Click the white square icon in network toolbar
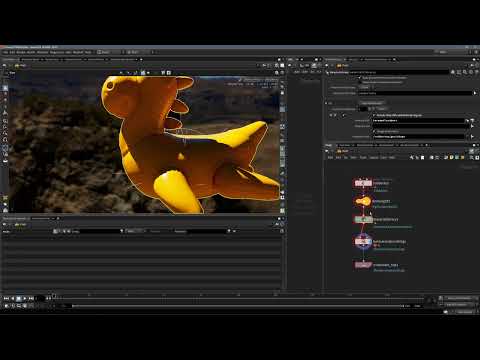The width and height of the screenshot is (480, 360). [423, 157]
